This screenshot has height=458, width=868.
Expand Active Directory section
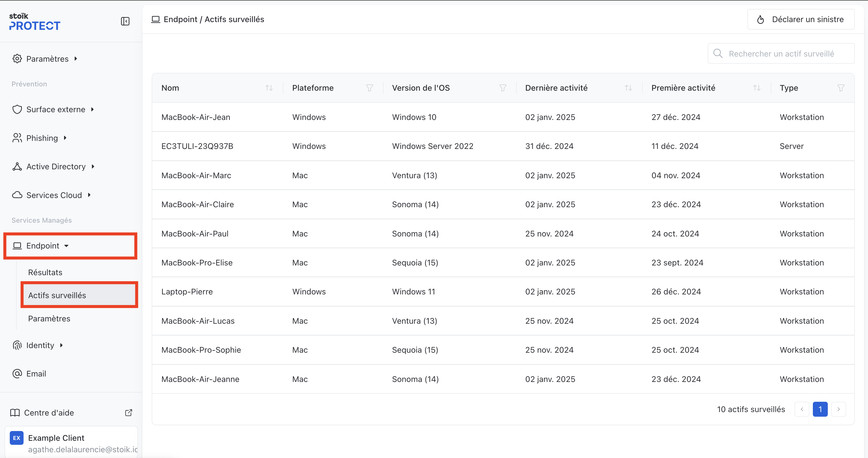(56, 167)
